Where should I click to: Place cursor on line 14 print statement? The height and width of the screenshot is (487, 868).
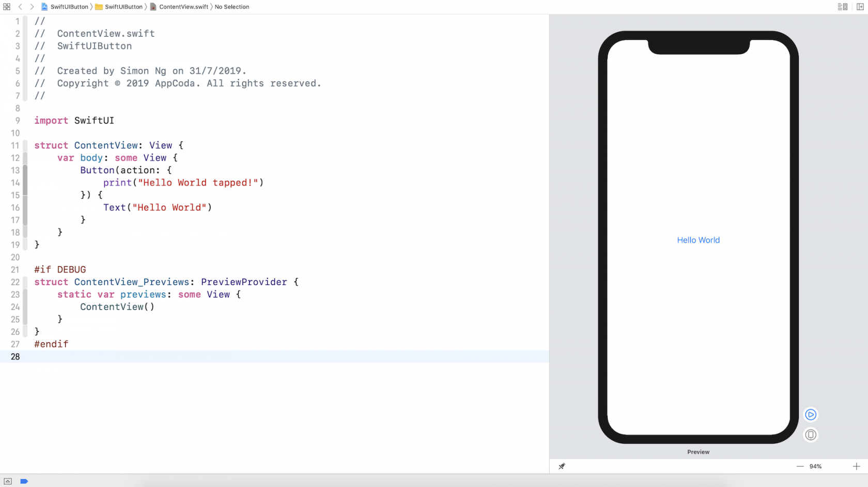[183, 182]
